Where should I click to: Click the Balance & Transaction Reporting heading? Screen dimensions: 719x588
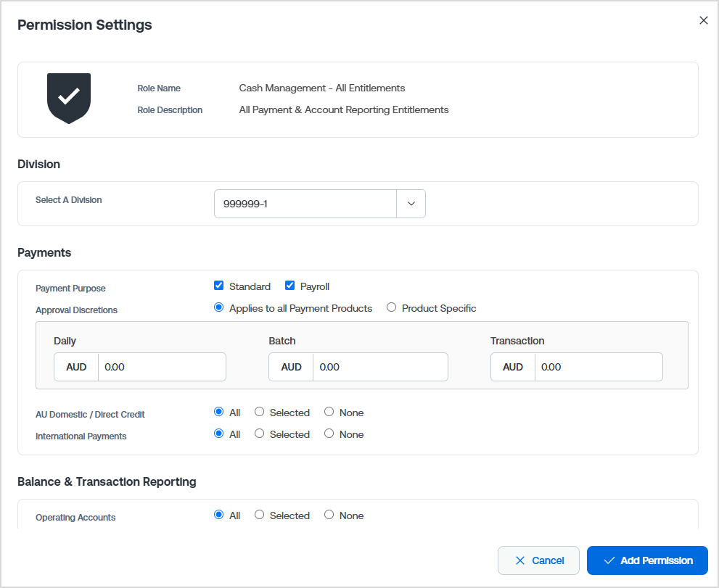(107, 481)
